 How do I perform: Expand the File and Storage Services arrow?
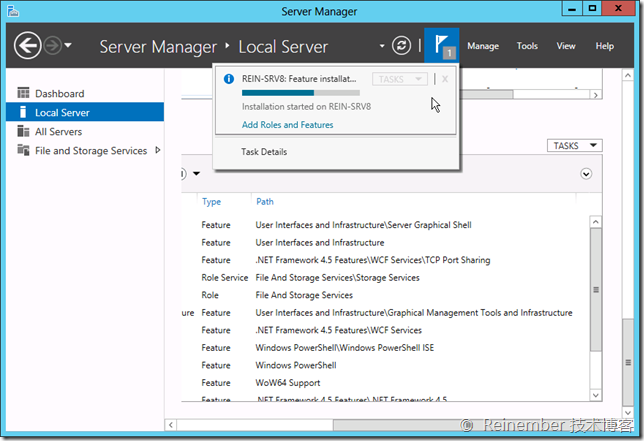(x=156, y=151)
